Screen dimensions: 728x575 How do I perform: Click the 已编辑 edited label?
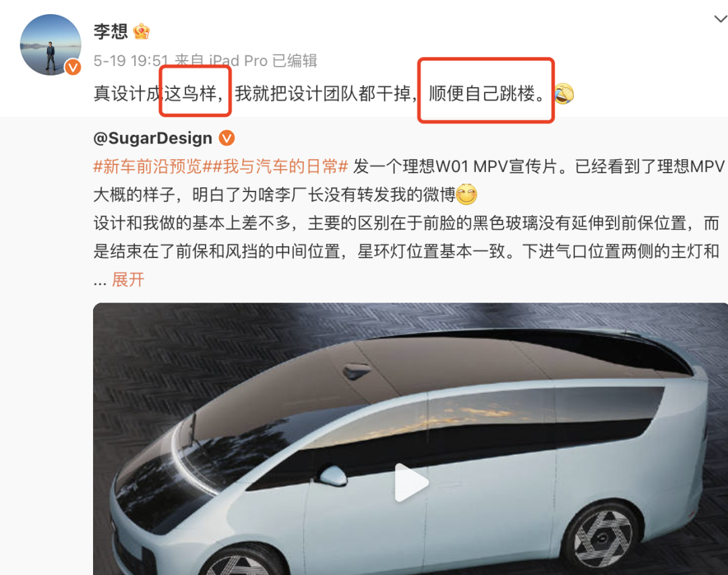coord(295,61)
